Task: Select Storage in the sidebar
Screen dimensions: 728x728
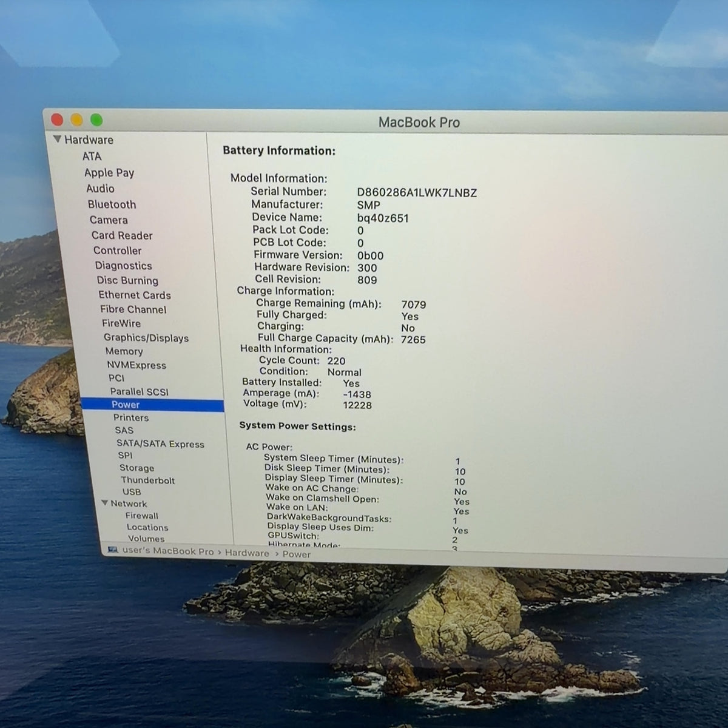Action: pos(136,468)
